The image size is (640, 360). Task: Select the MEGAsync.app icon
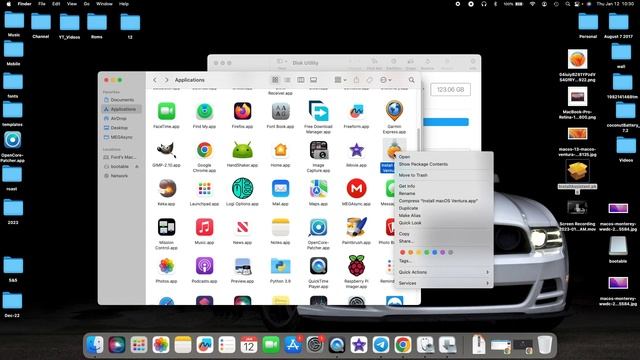tap(356, 189)
